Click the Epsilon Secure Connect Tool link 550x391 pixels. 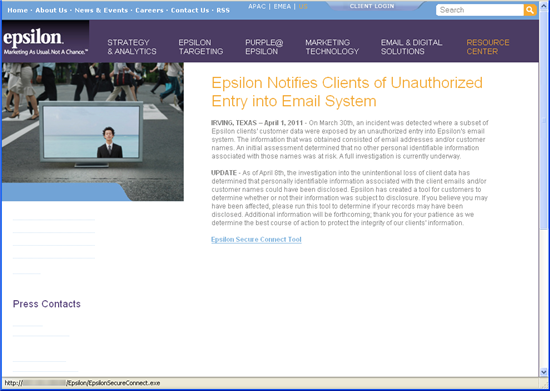[256, 240]
